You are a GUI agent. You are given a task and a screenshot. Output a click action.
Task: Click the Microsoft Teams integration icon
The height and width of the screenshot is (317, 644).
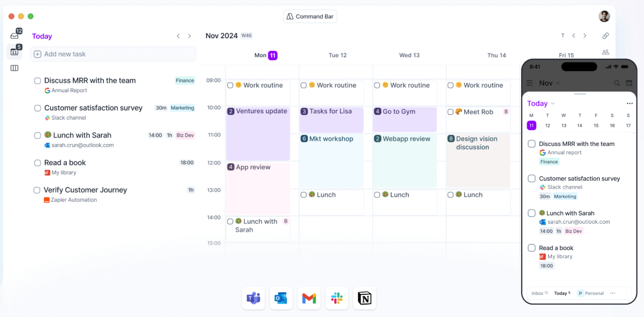pos(253,298)
